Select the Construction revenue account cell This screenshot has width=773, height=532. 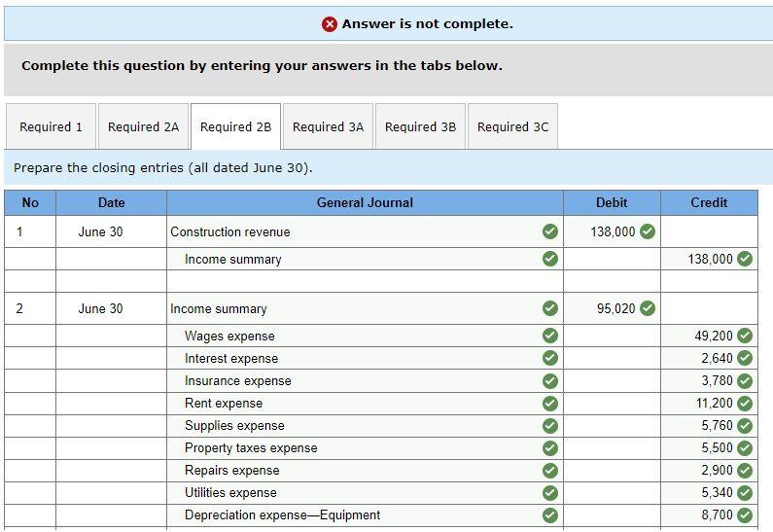pos(365,231)
